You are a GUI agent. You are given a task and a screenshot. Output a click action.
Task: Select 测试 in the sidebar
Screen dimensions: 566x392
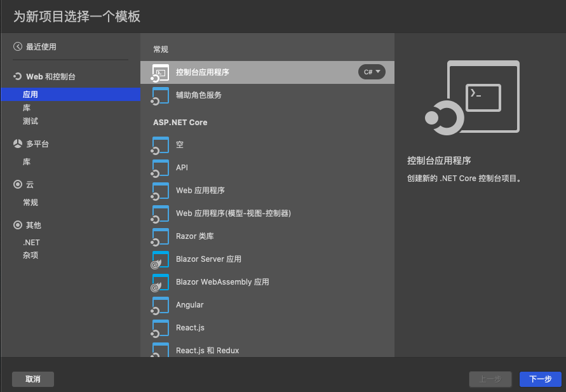click(x=30, y=121)
